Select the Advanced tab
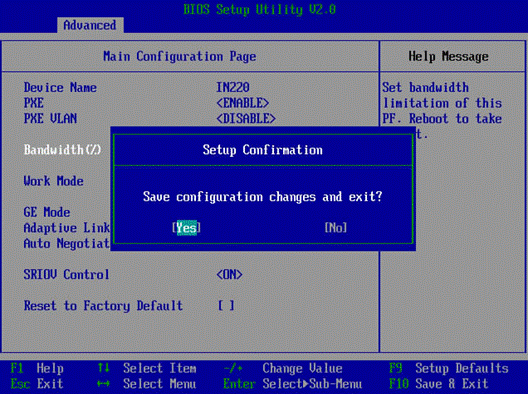Viewport: 528px width, 394px height. click(x=90, y=25)
